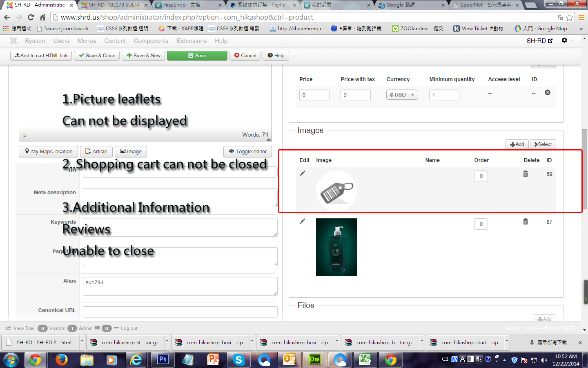Click Add to cart HTML link button
588x368 pixels.
[41, 56]
